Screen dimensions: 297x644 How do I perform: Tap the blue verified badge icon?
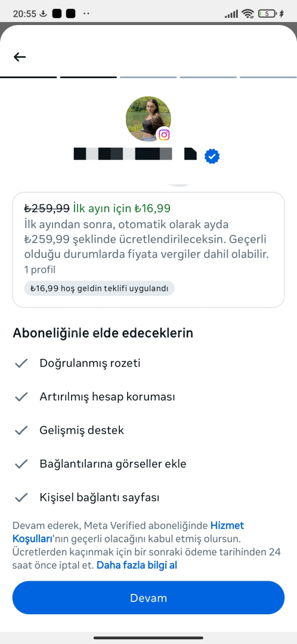click(212, 156)
